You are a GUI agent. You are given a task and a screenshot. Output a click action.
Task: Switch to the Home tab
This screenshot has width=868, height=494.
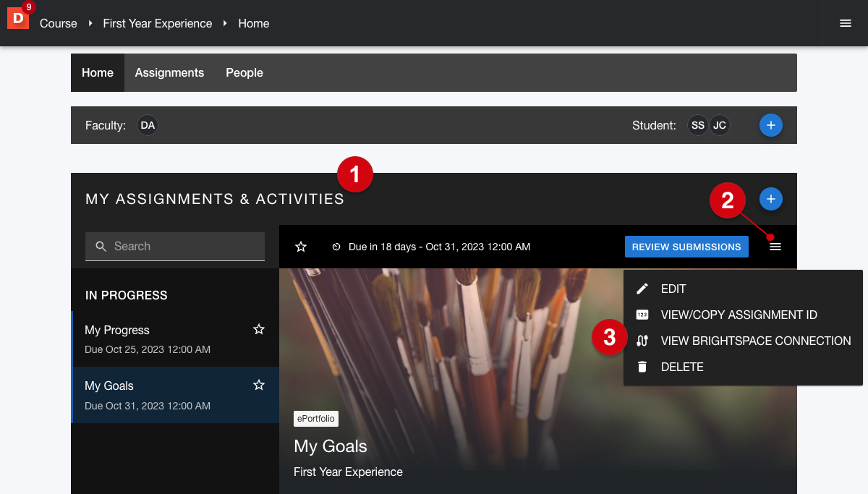point(98,72)
